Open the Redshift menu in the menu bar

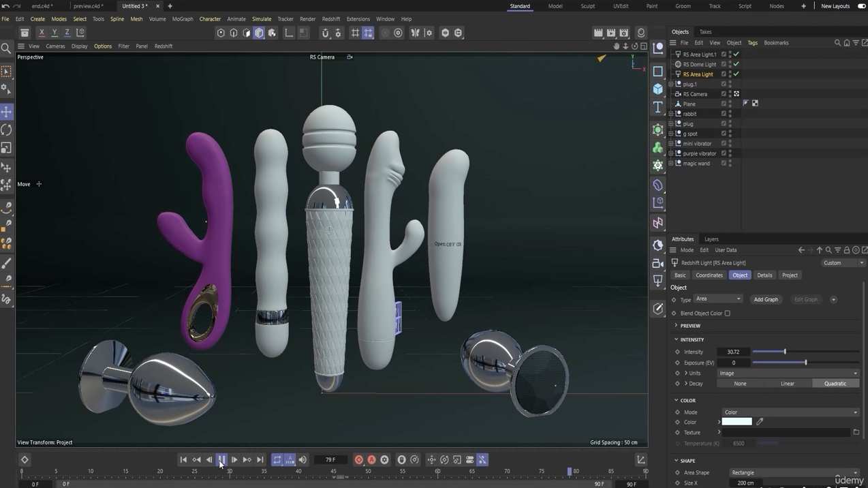pyautogui.click(x=330, y=19)
